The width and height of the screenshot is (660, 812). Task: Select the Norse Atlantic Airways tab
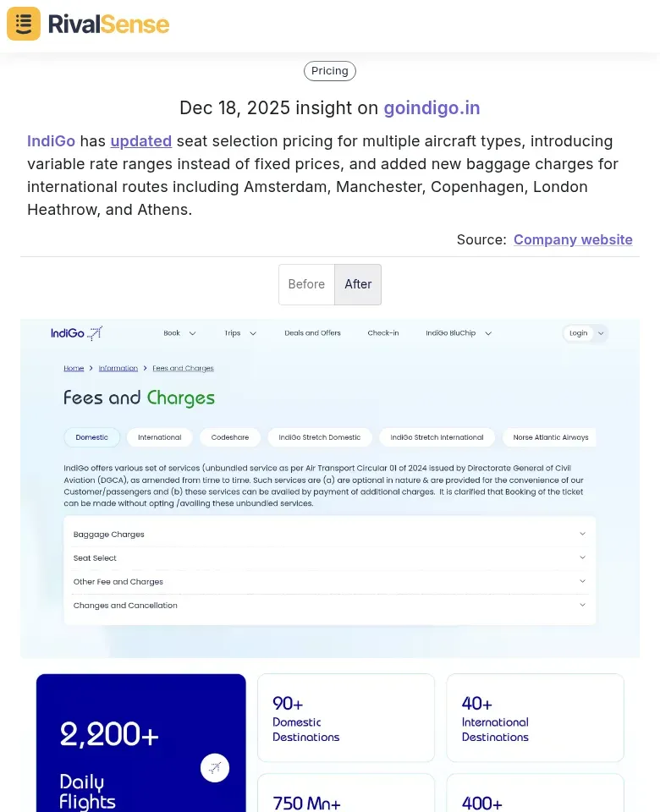point(549,437)
